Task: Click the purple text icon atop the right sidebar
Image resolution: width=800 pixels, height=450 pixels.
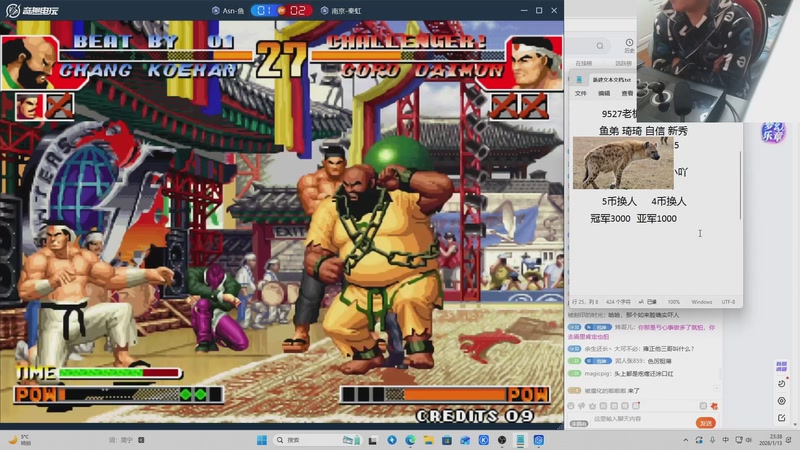Action: [781, 366]
